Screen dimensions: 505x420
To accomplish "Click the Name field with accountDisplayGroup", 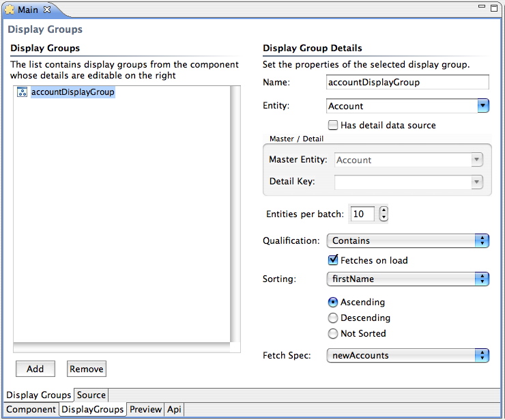I will tap(407, 82).
